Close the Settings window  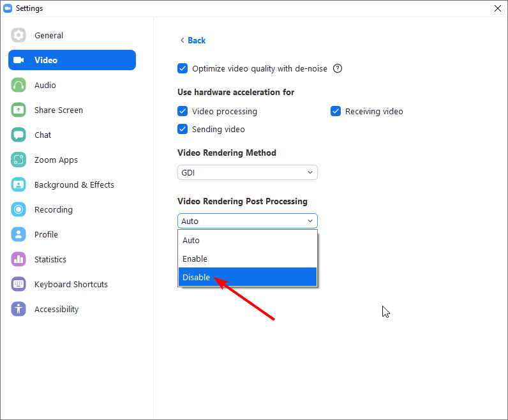tap(498, 8)
